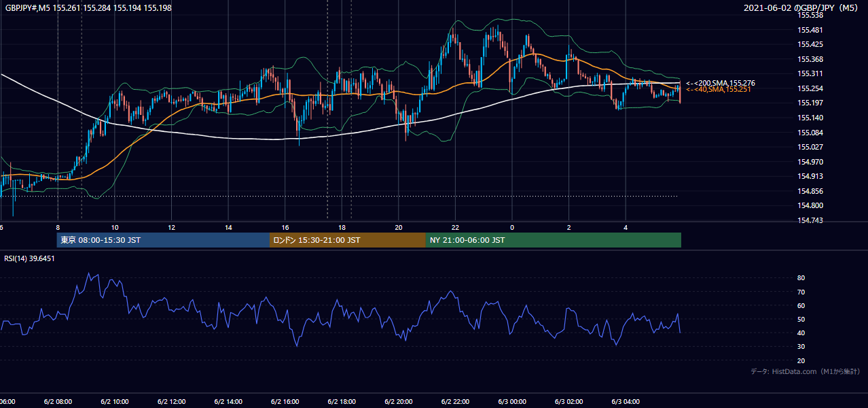Select the Tokyo 08:00-15:30 JST session bar
The width and height of the screenshot is (868, 408).
[163, 240]
